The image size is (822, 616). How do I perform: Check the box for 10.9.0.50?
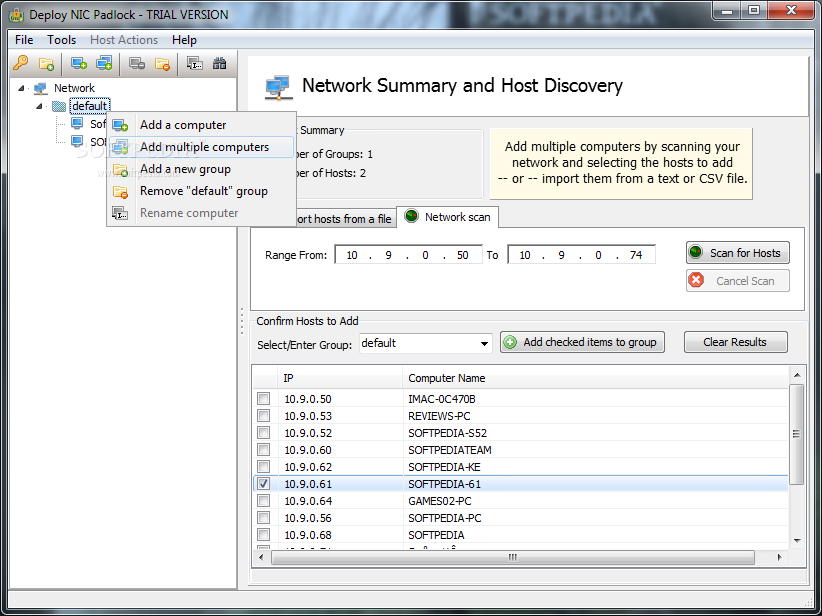263,399
